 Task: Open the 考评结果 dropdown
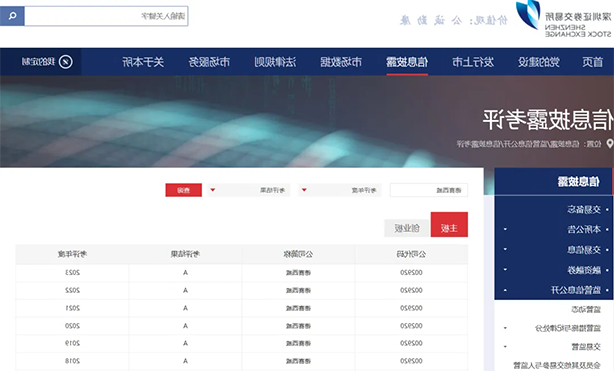click(248, 190)
